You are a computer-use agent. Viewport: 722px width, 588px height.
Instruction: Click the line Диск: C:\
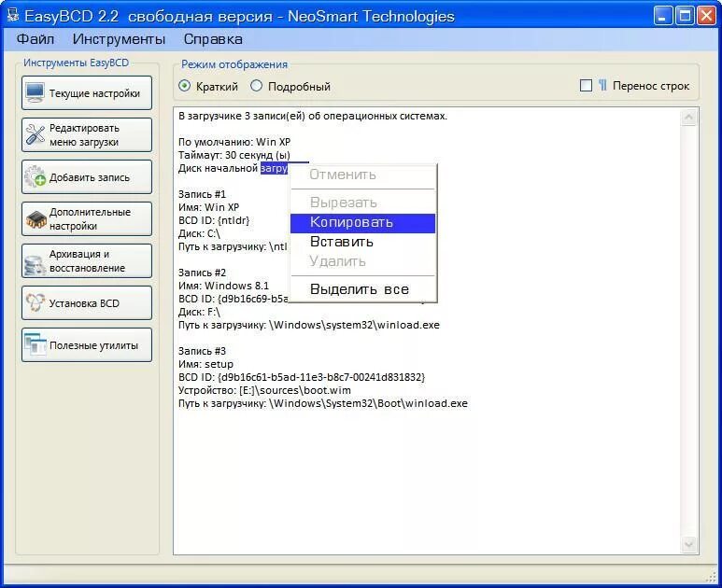pyautogui.click(x=199, y=233)
